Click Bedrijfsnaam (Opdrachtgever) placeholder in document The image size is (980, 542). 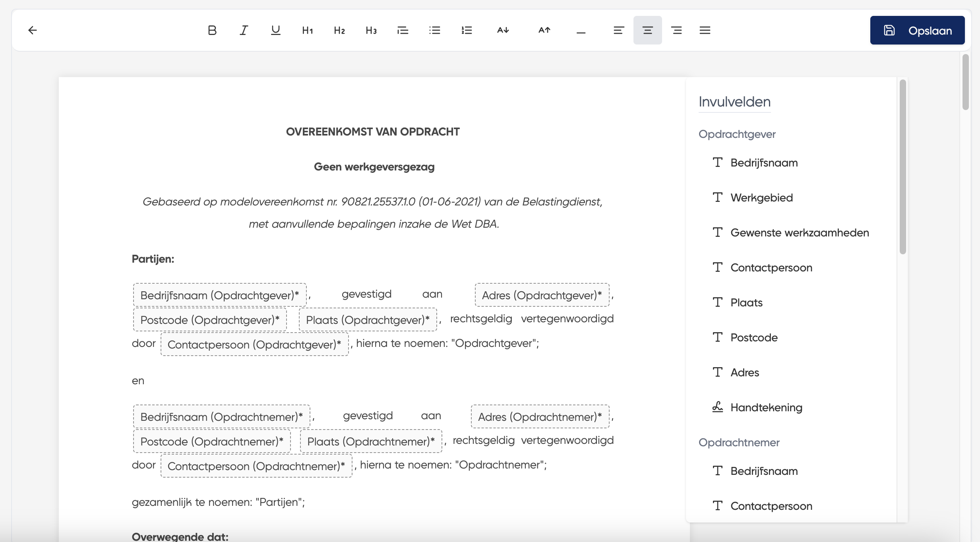[220, 295]
